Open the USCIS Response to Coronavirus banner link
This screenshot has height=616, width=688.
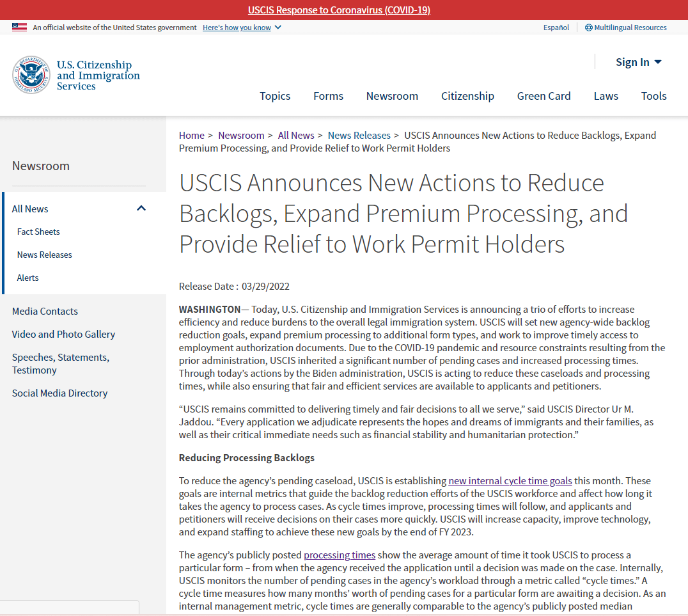point(339,10)
